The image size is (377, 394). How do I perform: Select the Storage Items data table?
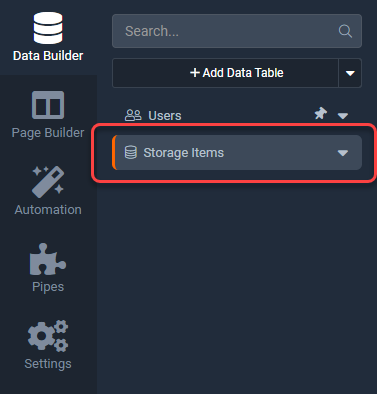click(237, 153)
